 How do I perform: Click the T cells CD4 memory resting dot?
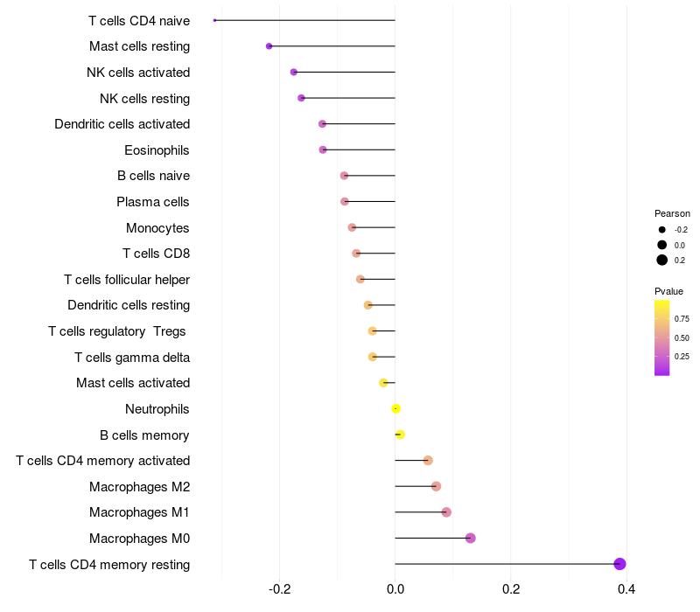point(619,564)
